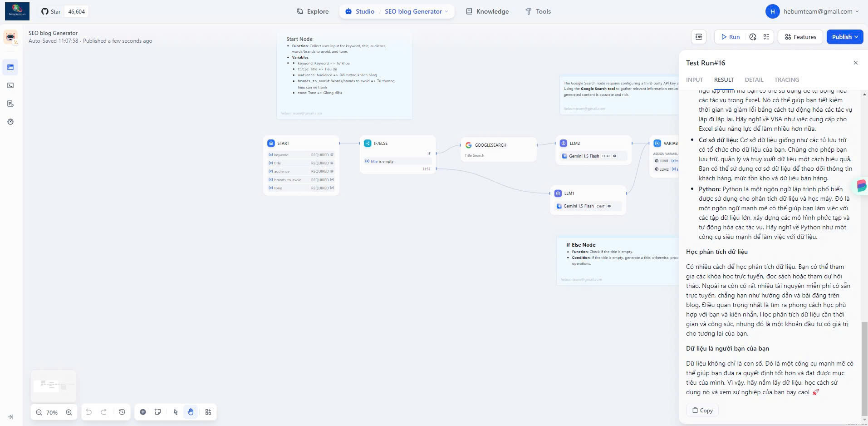Open the Publish dropdown
This screenshot has height=426, width=868.
pos(844,37)
